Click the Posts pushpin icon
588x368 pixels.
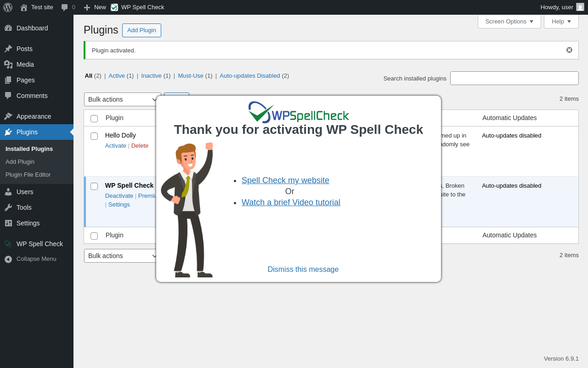point(8,49)
